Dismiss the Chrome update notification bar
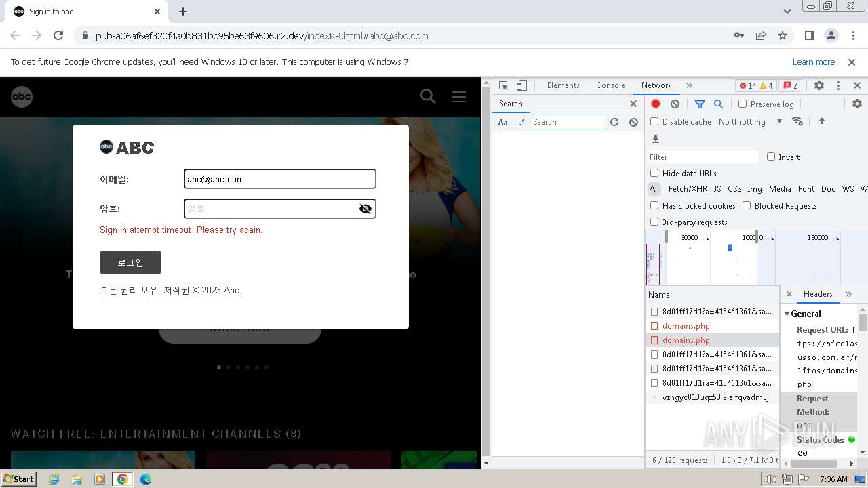868x488 pixels. (852, 62)
